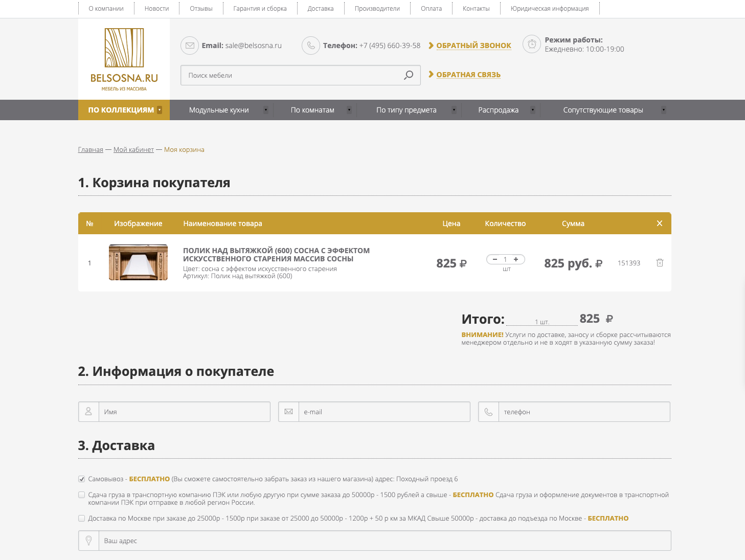Expand the По коллекциям dropdown
The height and width of the screenshot is (560, 745).
point(124,110)
